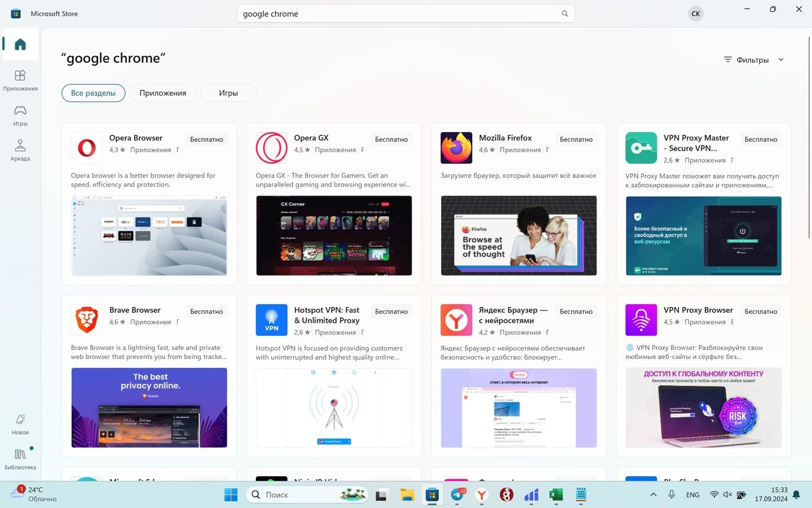Open the Новое sidebar item
Image resolution: width=812 pixels, height=508 pixels.
[x=20, y=424]
